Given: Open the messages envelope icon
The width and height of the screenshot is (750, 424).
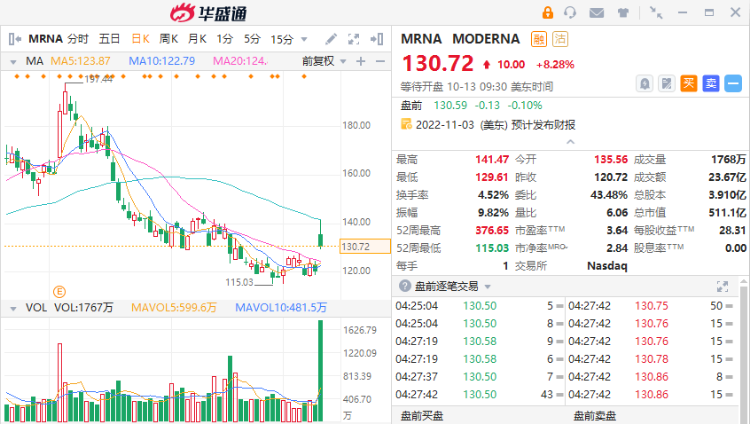Looking at the screenshot, I should [x=596, y=13].
